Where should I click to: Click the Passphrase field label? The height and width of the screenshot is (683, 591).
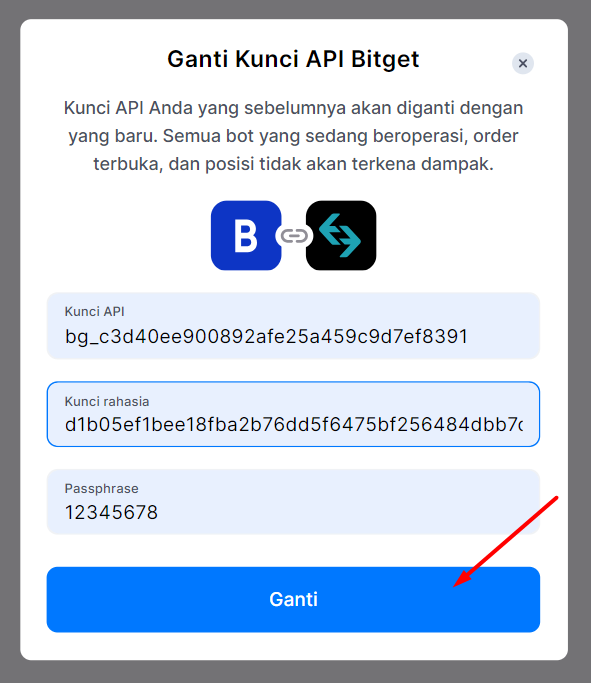click(x=101, y=489)
